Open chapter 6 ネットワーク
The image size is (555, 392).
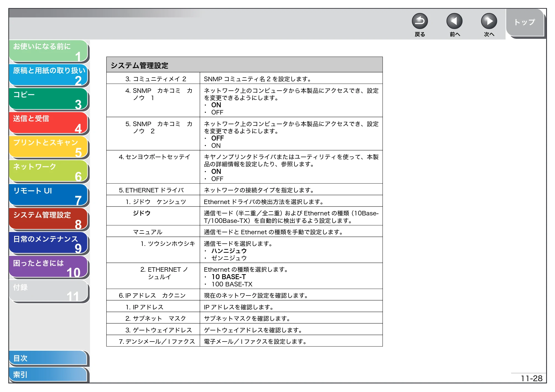click(49, 171)
